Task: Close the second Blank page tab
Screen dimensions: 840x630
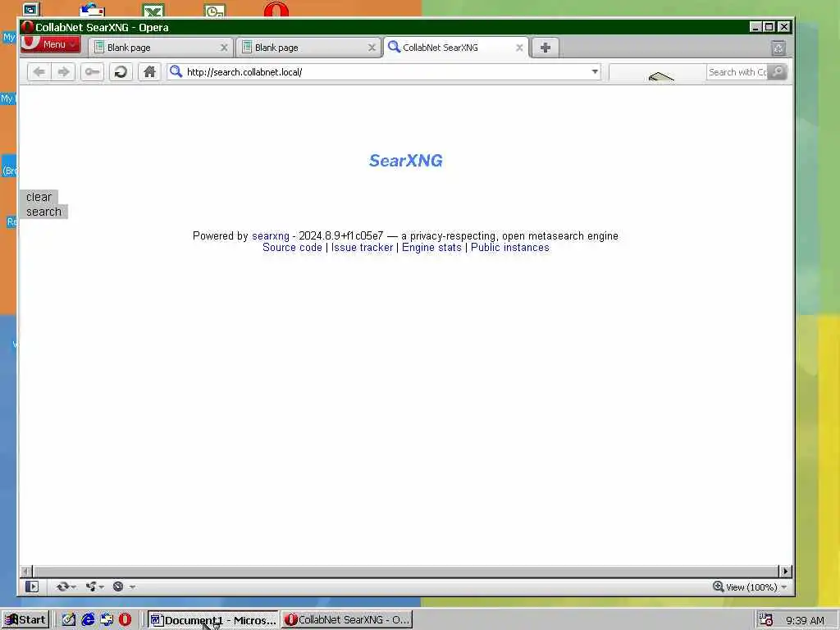Action: [x=372, y=48]
